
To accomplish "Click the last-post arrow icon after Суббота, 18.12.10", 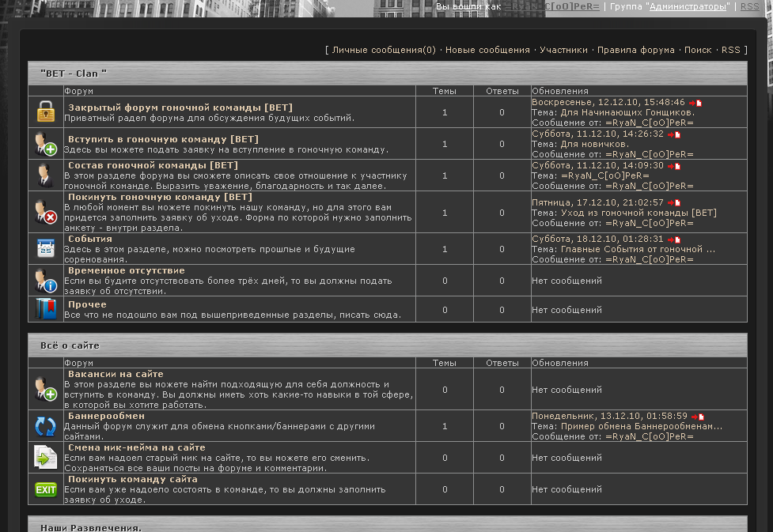I will [674, 240].
